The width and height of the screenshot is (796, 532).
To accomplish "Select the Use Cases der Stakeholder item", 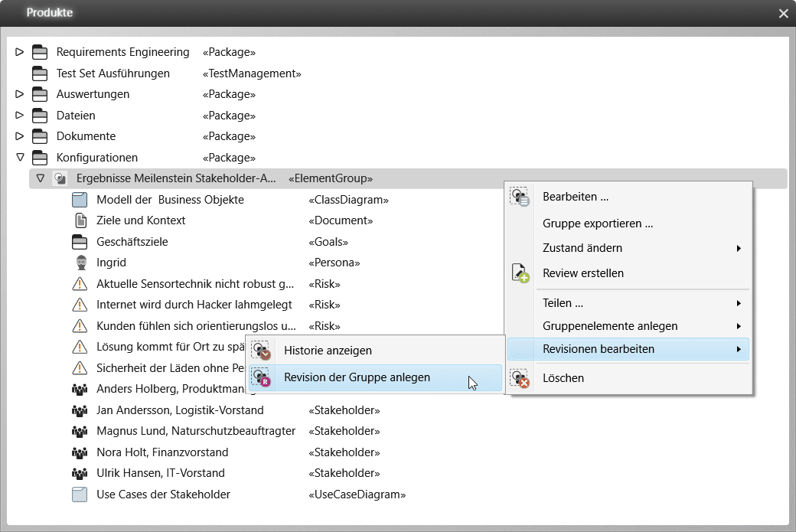I will tap(163, 494).
